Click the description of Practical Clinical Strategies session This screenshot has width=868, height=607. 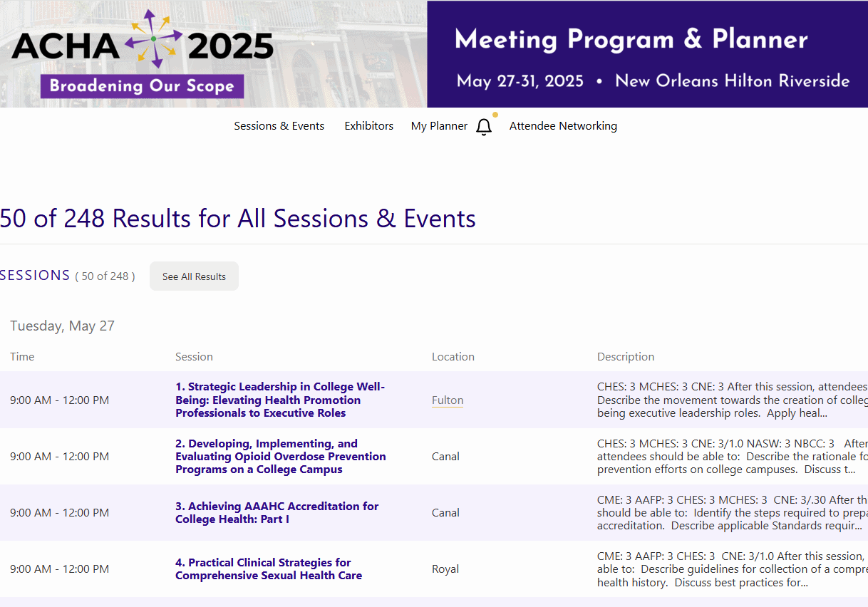(733, 569)
